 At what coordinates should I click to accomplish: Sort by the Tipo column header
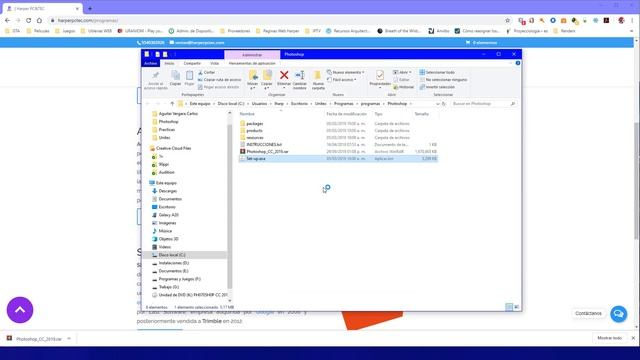point(378,114)
